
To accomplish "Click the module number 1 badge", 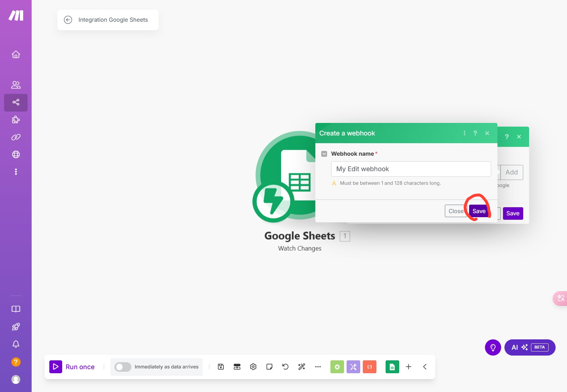I will pyautogui.click(x=345, y=236).
